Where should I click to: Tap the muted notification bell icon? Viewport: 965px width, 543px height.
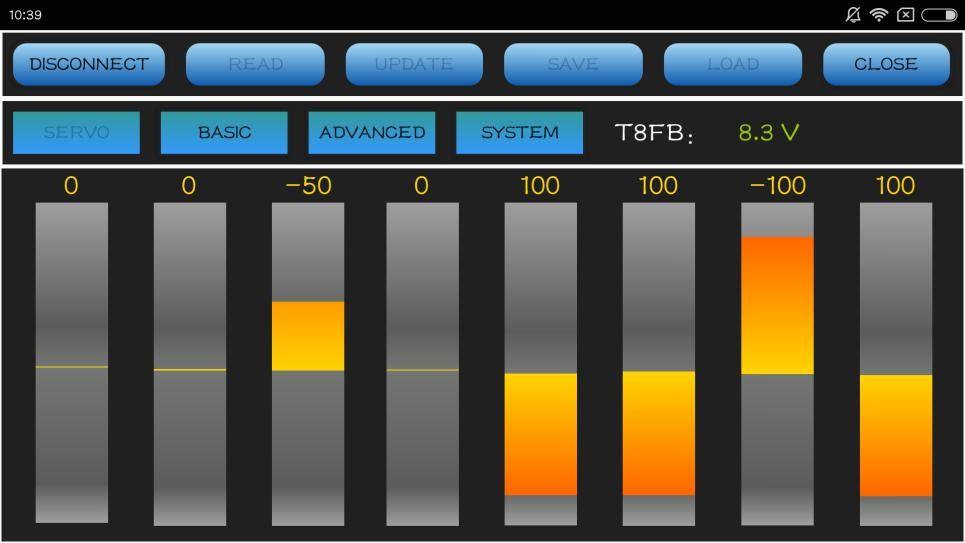point(852,15)
